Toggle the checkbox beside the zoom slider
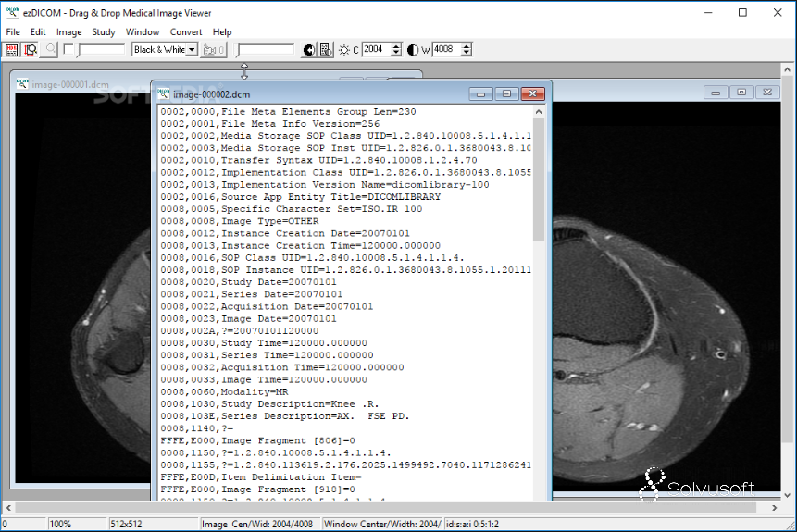797x532 pixels. (68, 50)
